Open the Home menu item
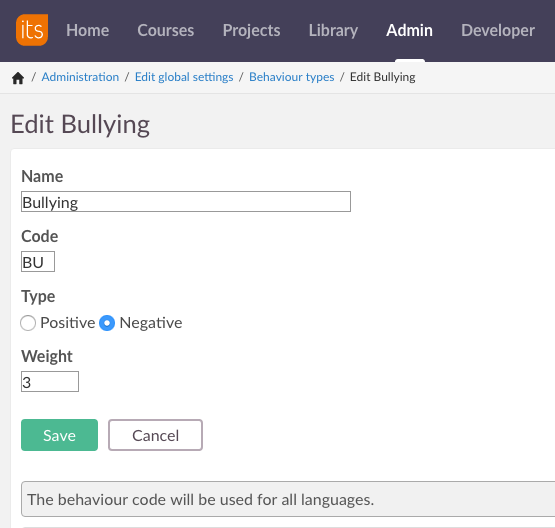 coord(87,30)
